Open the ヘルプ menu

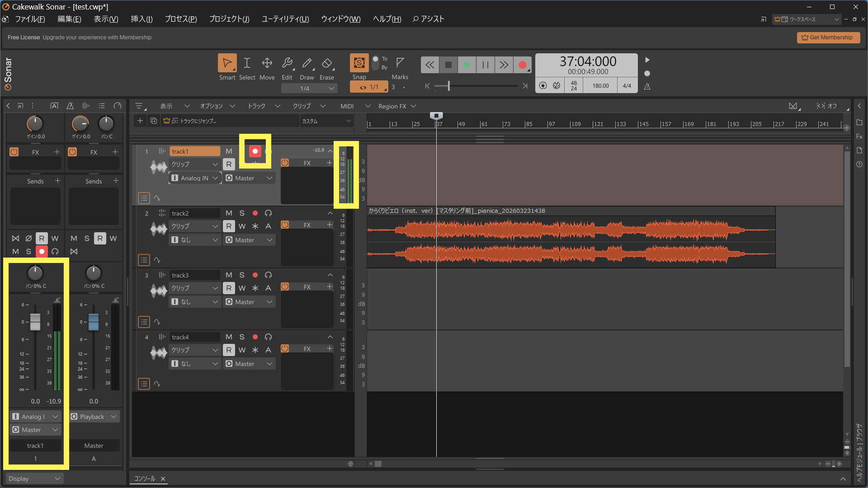click(387, 19)
